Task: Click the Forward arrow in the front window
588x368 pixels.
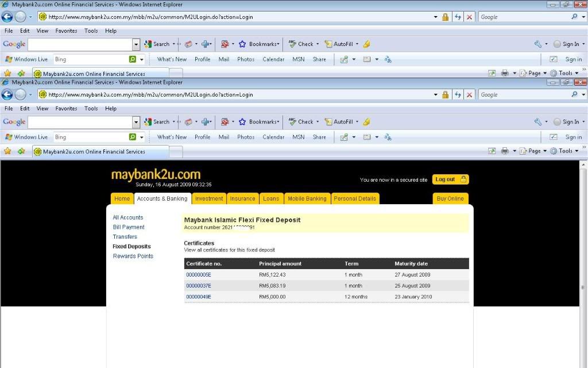Action: 21,94
